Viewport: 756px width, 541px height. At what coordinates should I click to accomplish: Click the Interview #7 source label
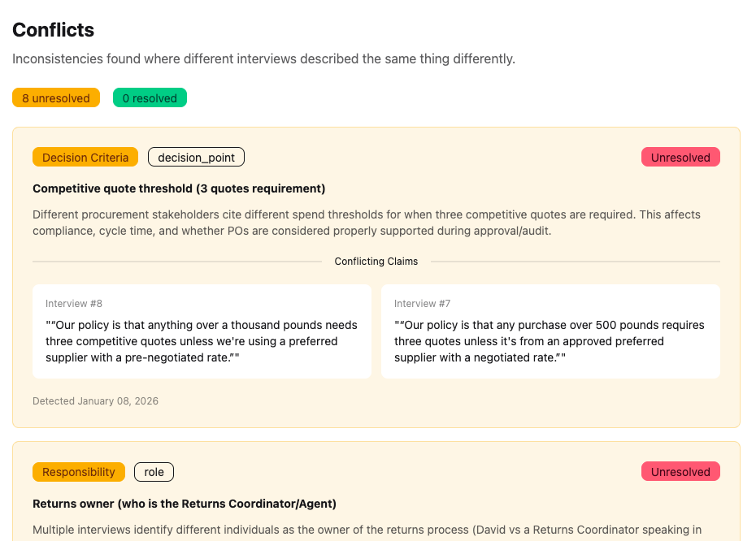[423, 303]
